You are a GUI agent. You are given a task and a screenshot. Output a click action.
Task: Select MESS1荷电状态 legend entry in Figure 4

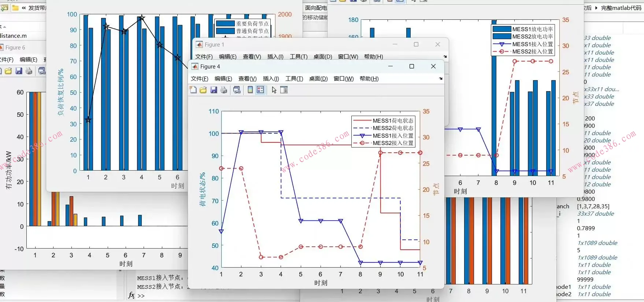383,121
